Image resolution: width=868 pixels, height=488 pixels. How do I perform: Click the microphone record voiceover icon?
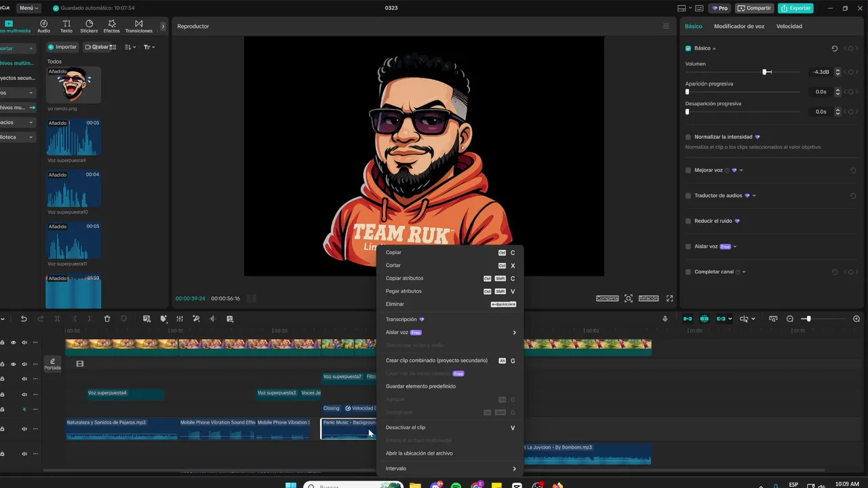tap(665, 319)
